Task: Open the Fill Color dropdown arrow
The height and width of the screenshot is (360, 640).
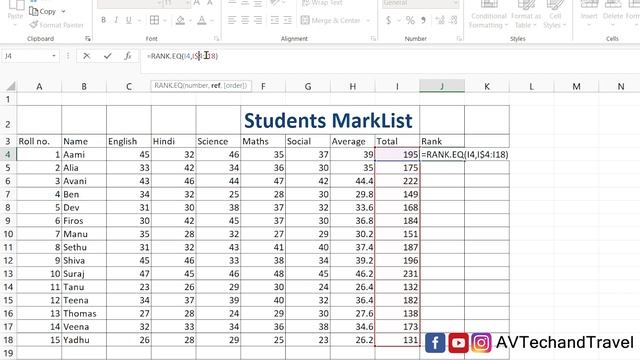Action: pyautogui.click(x=190, y=20)
